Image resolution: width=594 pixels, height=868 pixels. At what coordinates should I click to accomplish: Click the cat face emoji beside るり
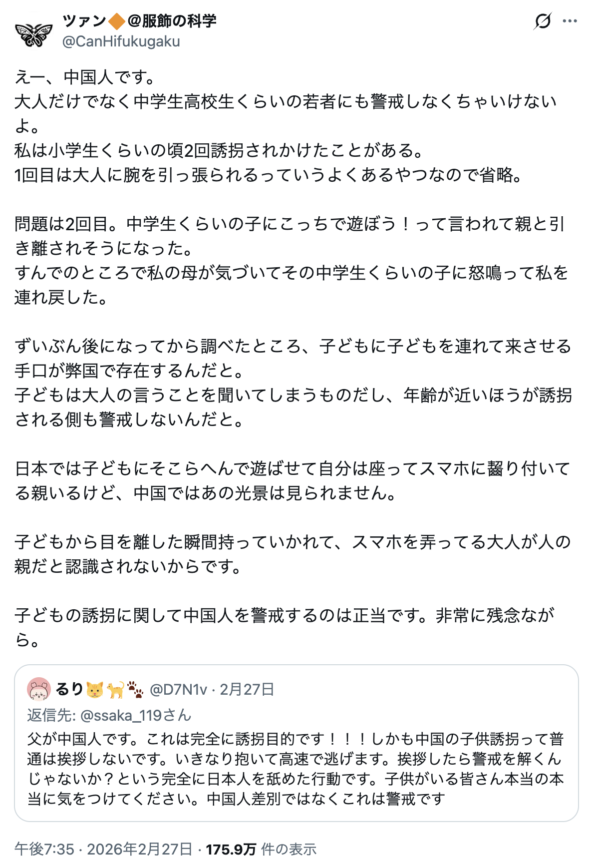click(x=95, y=690)
